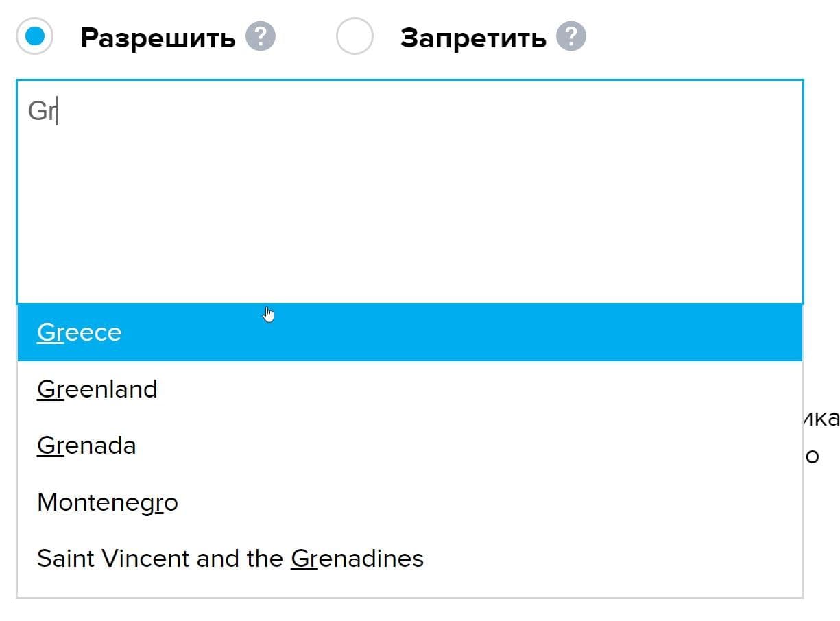Click the highlighted Greece suggestion

pyautogui.click(x=79, y=332)
